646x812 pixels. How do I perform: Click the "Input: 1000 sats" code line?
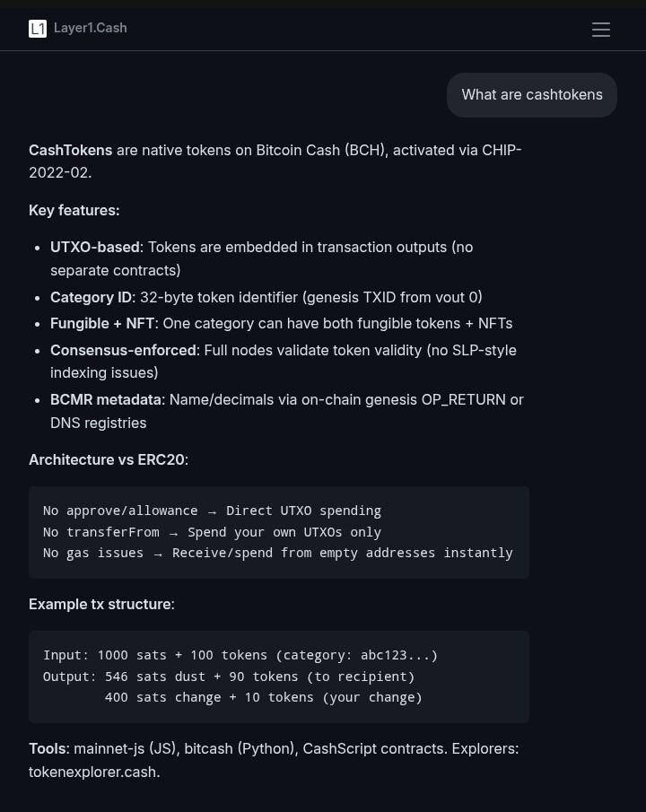coord(240,655)
